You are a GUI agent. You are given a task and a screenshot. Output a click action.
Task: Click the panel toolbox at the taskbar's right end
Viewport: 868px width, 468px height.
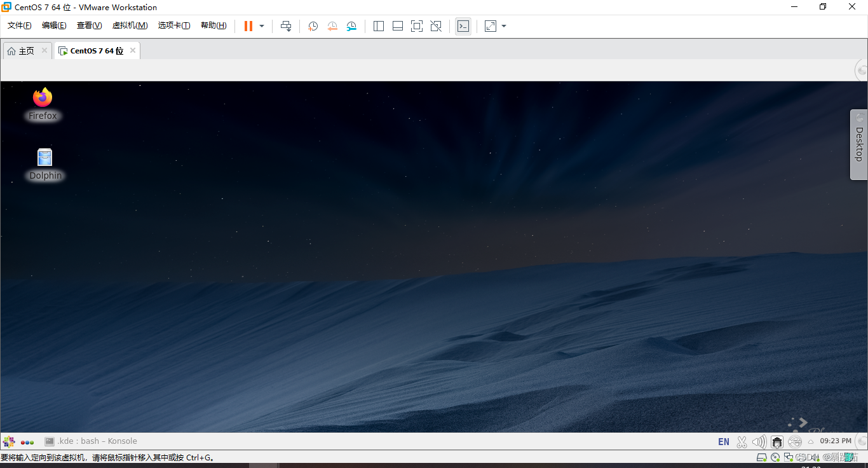(862, 441)
